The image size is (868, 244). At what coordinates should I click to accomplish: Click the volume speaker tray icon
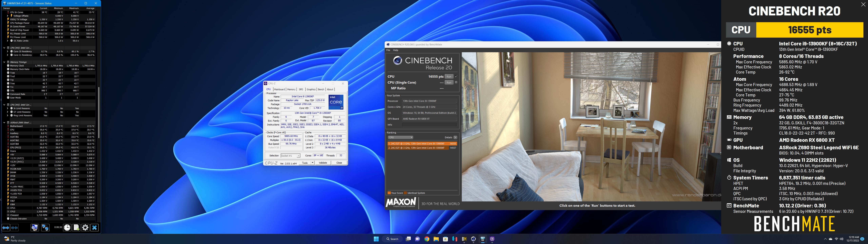[841, 239]
